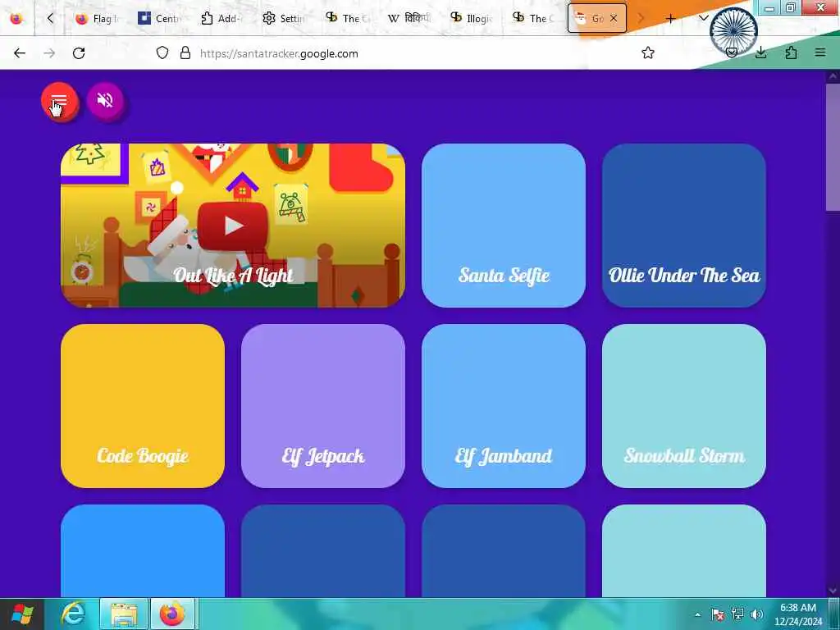Open the tracking protection shield icon
This screenshot has width=840, height=630.
pyautogui.click(x=162, y=53)
